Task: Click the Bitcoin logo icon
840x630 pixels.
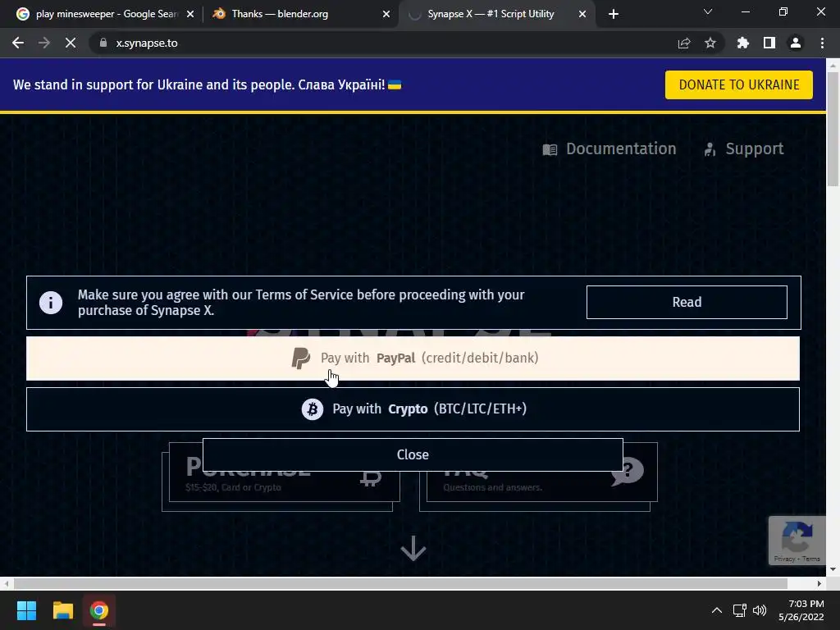Action: point(313,409)
